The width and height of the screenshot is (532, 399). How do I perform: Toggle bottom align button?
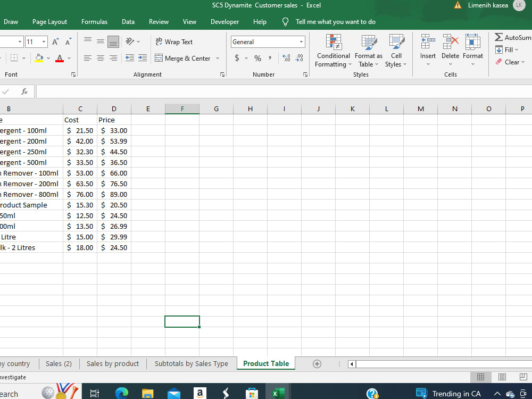pos(113,41)
